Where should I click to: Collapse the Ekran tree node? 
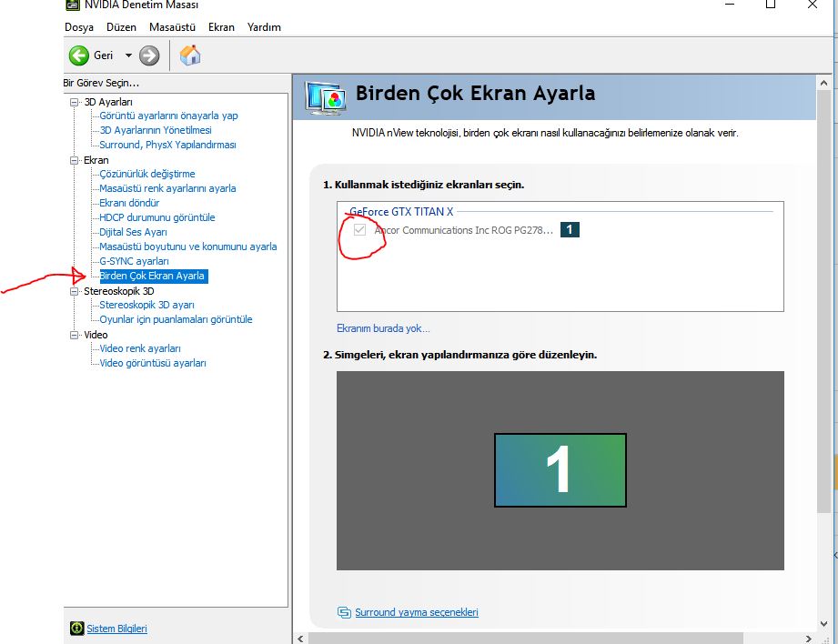click(x=75, y=160)
